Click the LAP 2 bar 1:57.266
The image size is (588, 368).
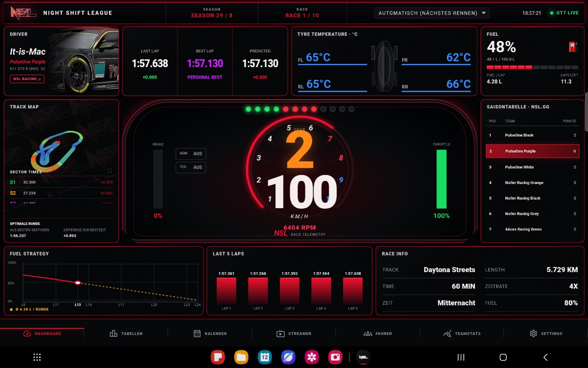[x=258, y=291]
